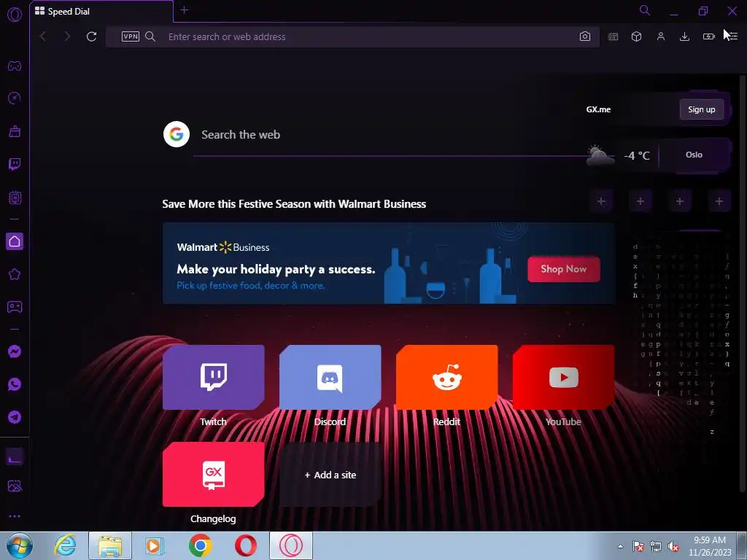Open the GX.me link
The width and height of the screenshot is (747, 560).
pos(598,109)
